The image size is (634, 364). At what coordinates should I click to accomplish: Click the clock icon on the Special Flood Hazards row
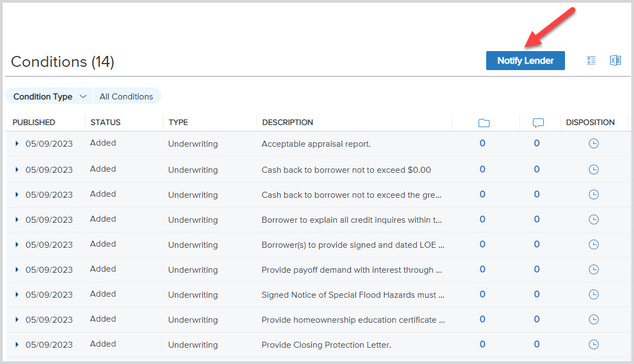594,294
